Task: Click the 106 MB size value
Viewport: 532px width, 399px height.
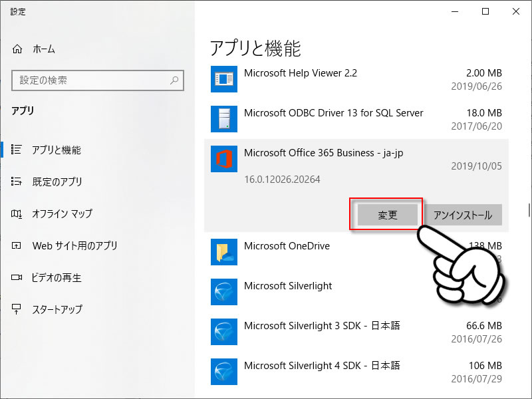Action: 485,365
